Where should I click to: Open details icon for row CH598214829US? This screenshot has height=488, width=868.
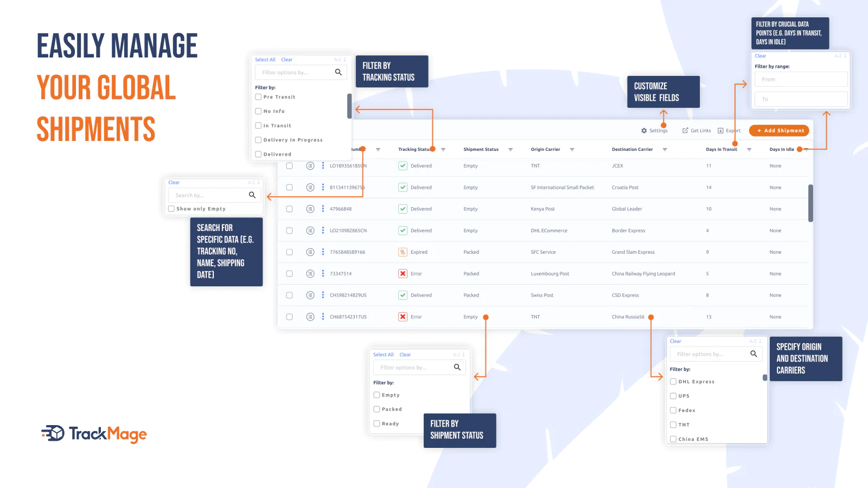[x=310, y=296]
